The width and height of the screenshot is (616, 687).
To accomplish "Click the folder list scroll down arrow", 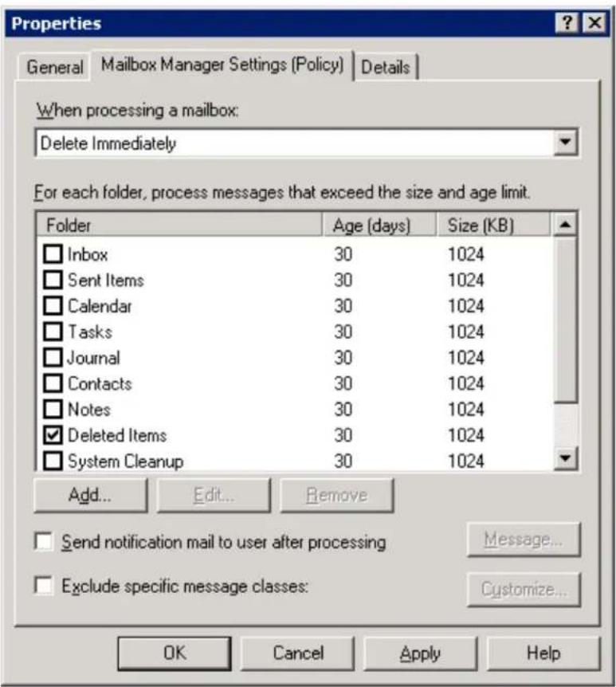I will tap(565, 458).
